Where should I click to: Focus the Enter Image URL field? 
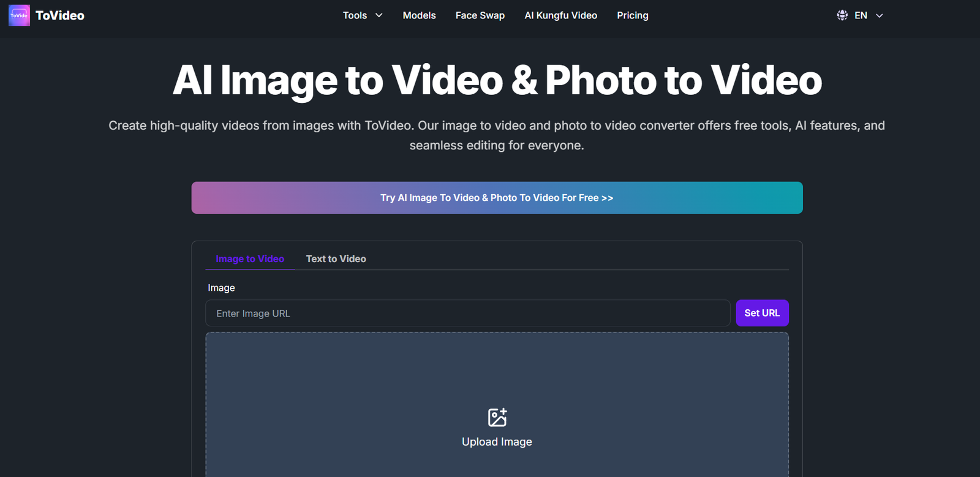pos(468,313)
